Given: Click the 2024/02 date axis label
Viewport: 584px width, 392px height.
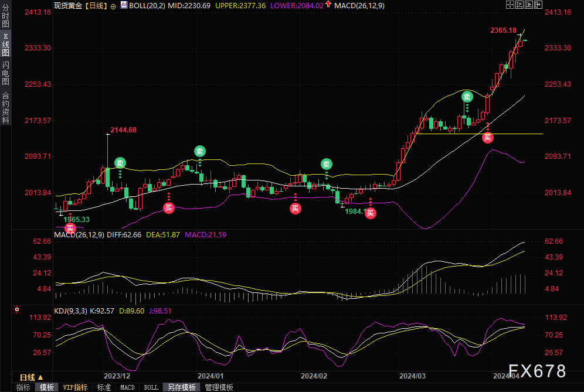Looking at the screenshot, I should pos(314,376).
